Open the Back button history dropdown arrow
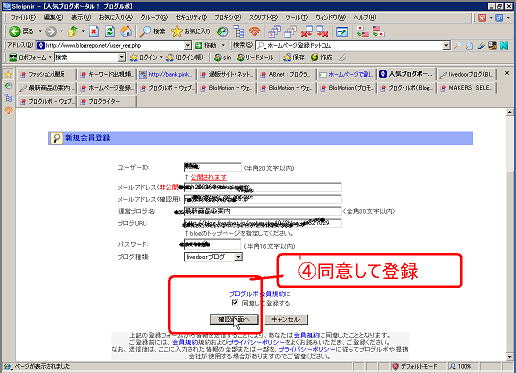The image size is (516, 373). [40, 32]
